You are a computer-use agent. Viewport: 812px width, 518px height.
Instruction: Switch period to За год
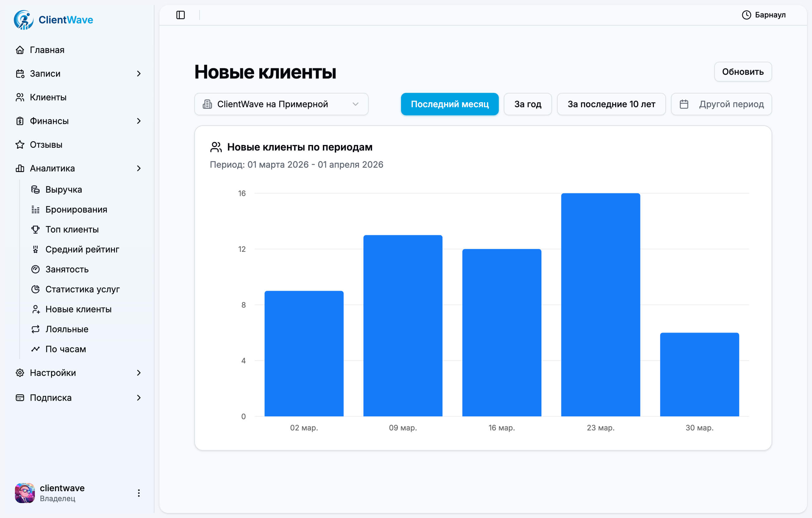click(x=527, y=104)
